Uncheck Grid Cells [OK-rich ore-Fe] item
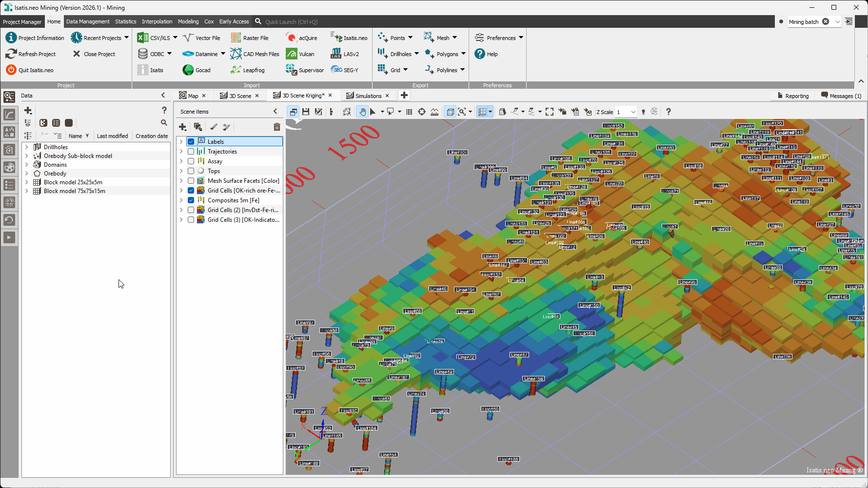 pyautogui.click(x=191, y=191)
